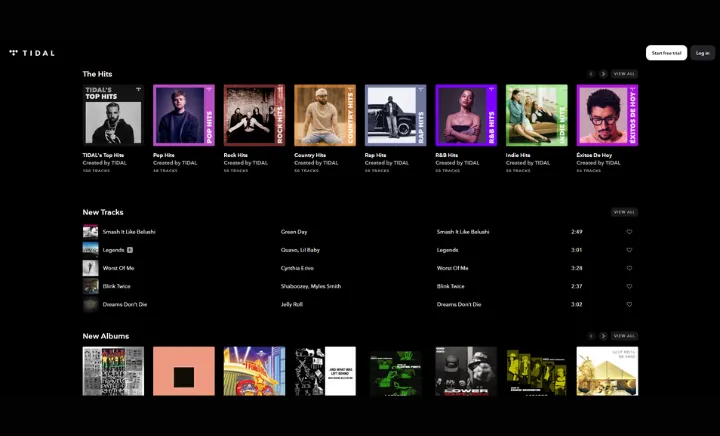
Task: Click the Indie Hits title link
Action: 518,155
